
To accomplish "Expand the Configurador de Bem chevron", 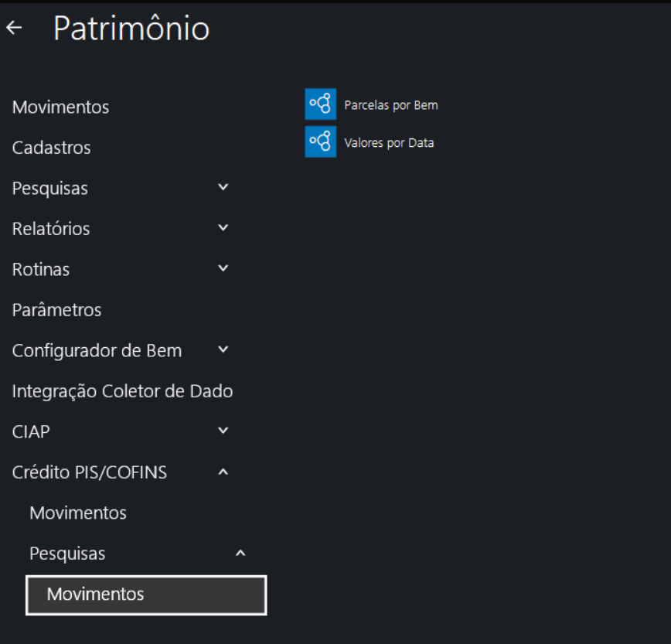I will coord(223,349).
